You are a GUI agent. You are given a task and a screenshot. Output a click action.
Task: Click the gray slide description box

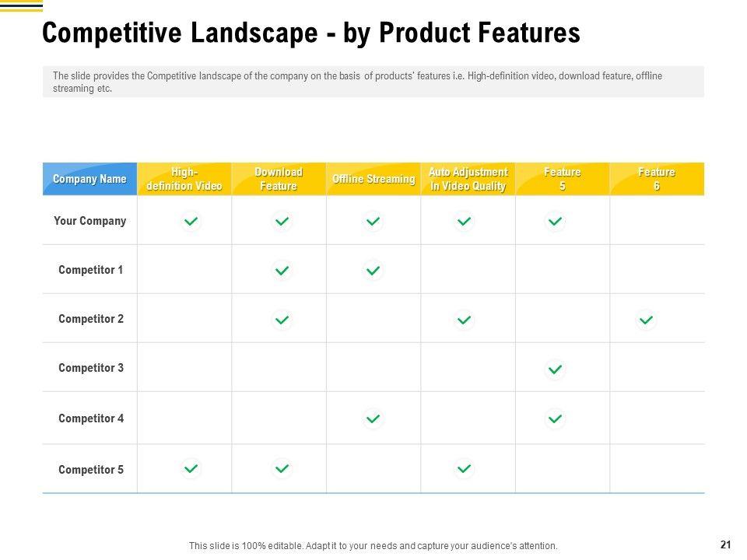[x=373, y=82]
